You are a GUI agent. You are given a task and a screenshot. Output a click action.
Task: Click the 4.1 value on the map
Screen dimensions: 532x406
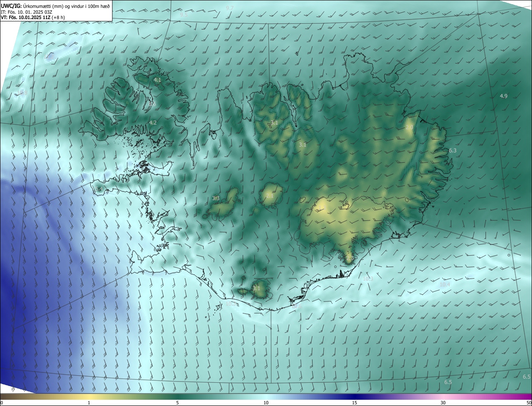pos(158,80)
